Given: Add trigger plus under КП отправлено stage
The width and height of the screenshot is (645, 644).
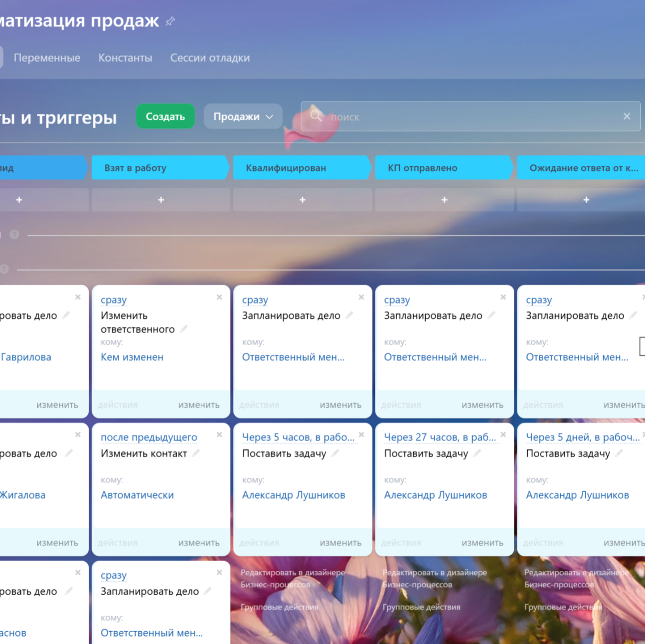Looking at the screenshot, I should 444,200.
